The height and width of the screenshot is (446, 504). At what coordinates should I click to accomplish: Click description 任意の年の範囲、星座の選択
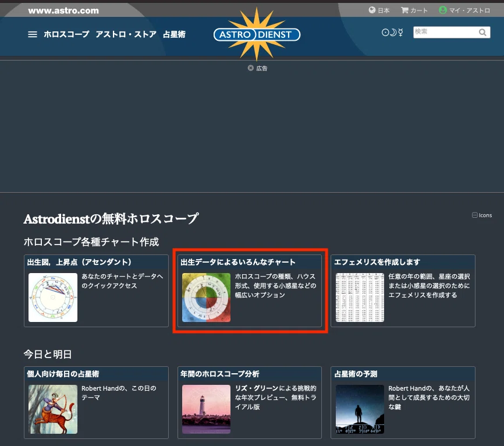click(x=429, y=285)
